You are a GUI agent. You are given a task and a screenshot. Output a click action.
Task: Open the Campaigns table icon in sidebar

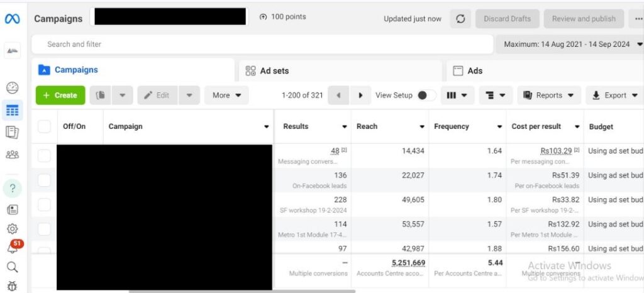[x=12, y=111]
